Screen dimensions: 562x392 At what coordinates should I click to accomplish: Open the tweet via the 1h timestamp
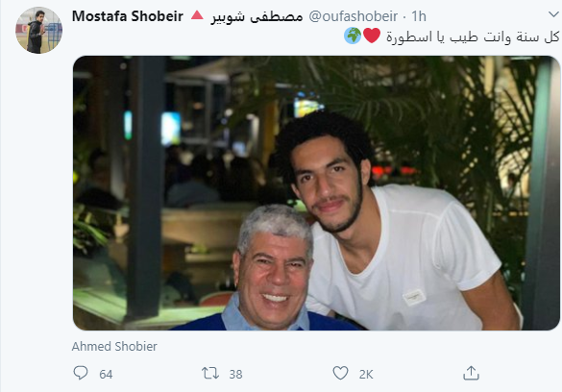pos(419,16)
